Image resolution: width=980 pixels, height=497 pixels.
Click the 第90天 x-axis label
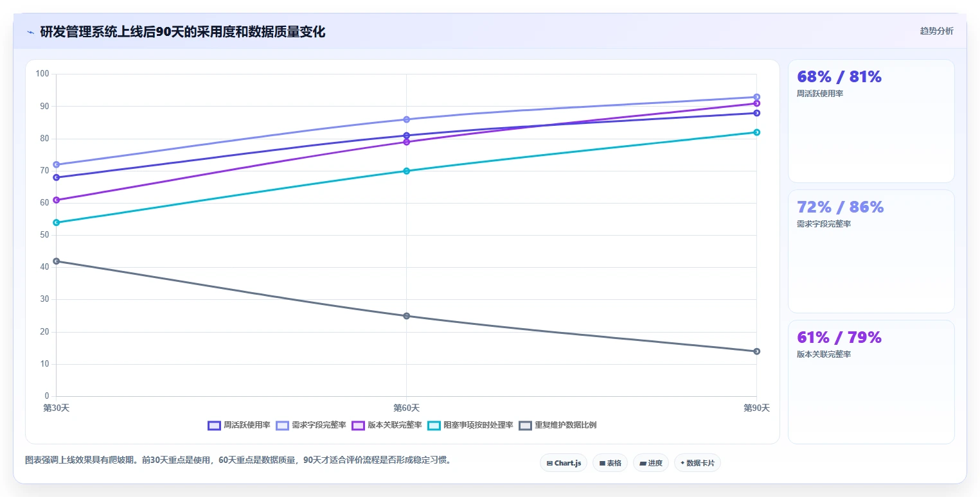click(756, 408)
